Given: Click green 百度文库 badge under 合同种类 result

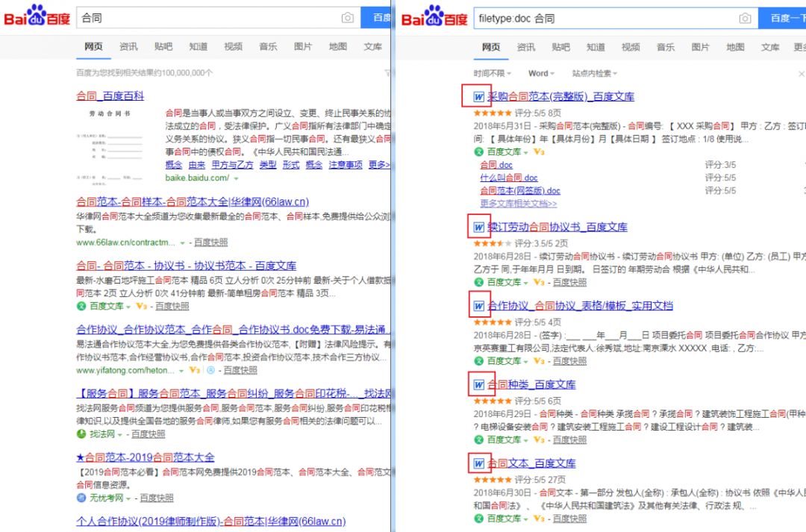Looking at the screenshot, I should 478,439.
